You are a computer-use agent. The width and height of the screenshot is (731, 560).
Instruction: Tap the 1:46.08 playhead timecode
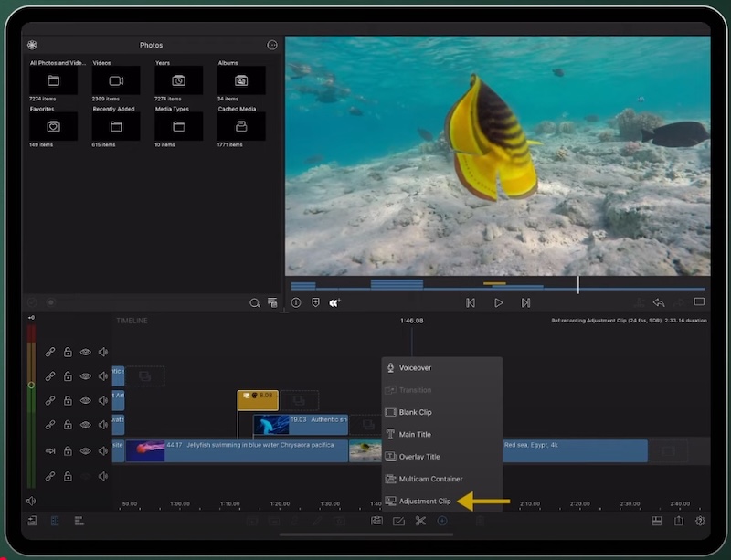(412, 321)
